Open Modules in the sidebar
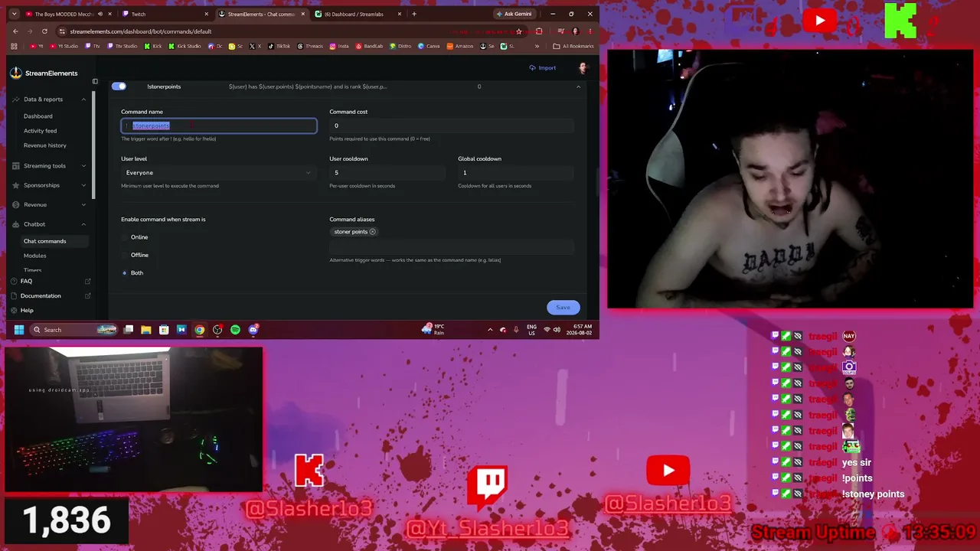The image size is (980, 551). point(34,256)
